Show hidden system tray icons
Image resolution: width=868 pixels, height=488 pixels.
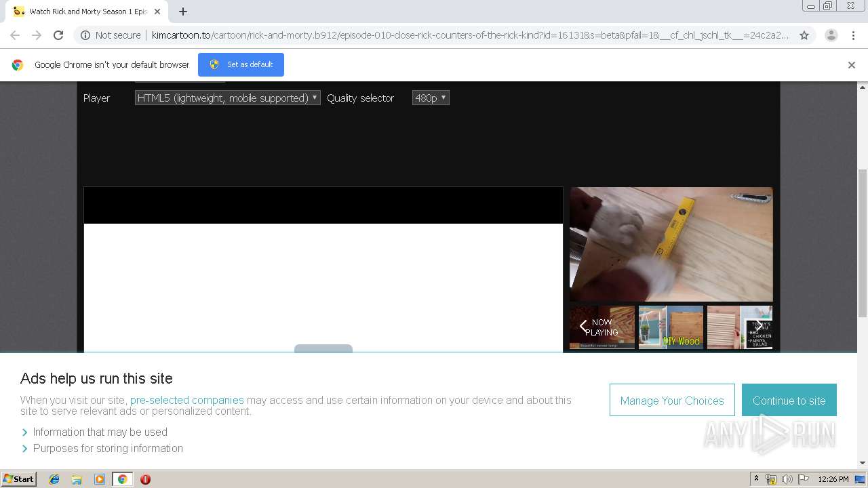tap(756, 479)
